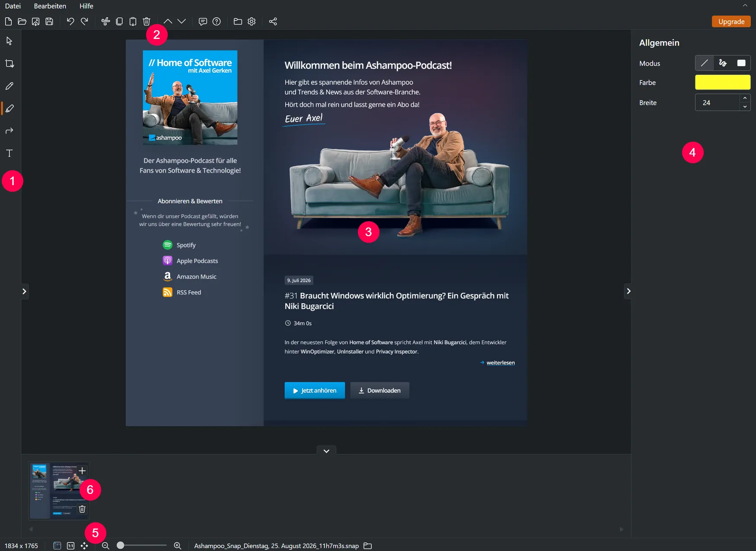Click the "Allgemein" panel heading
The width and height of the screenshot is (756, 551).
pyautogui.click(x=659, y=43)
